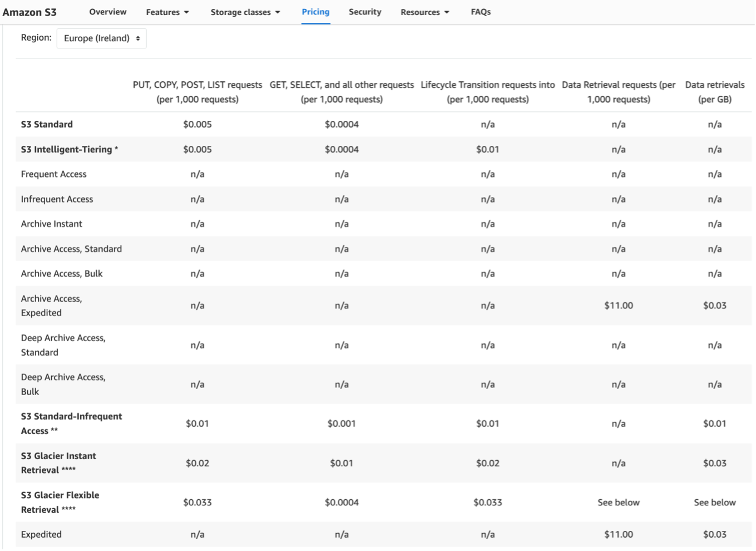
Task: Open the Storage classes dropdown menu
Action: click(242, 12)
